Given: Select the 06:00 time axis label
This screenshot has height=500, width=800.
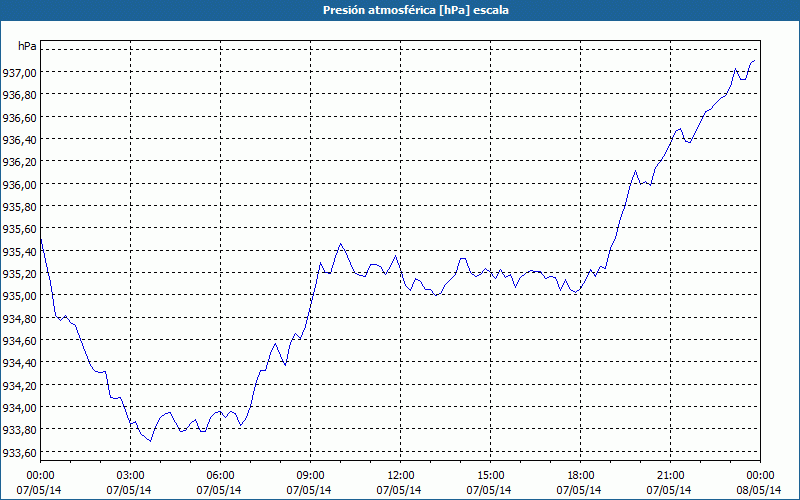Looking at the screenshot, I should coord(220,476).
